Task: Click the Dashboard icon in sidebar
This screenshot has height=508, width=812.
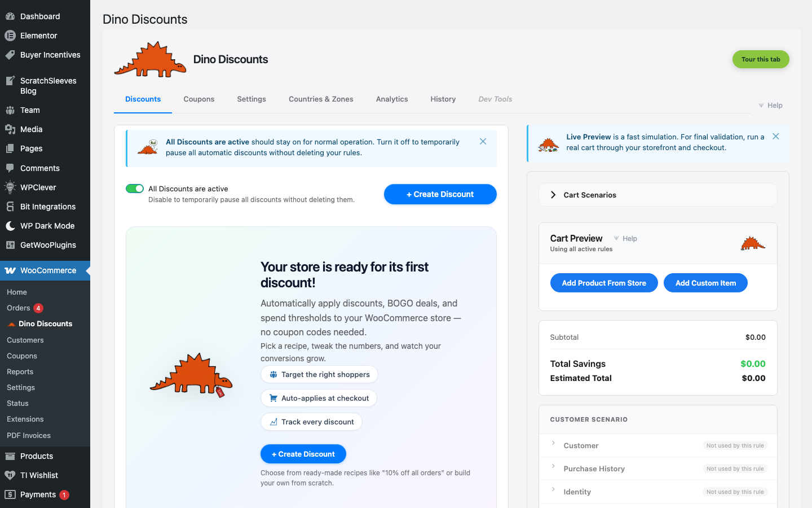Action: tap(10, 16)
